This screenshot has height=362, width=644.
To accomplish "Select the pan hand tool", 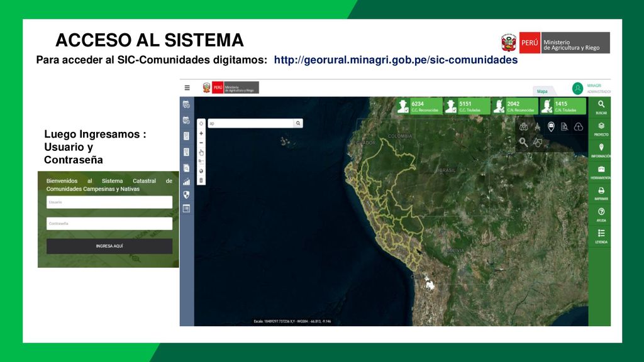I will click(201, 152).
